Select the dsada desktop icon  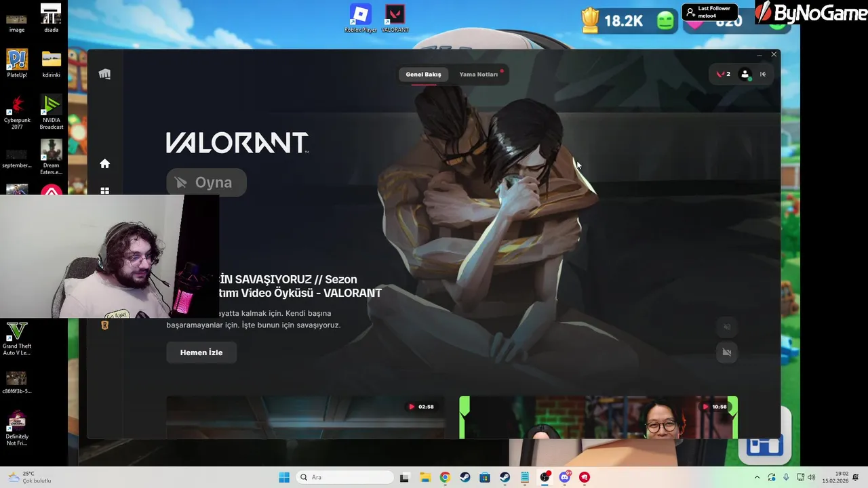(52, 18)
